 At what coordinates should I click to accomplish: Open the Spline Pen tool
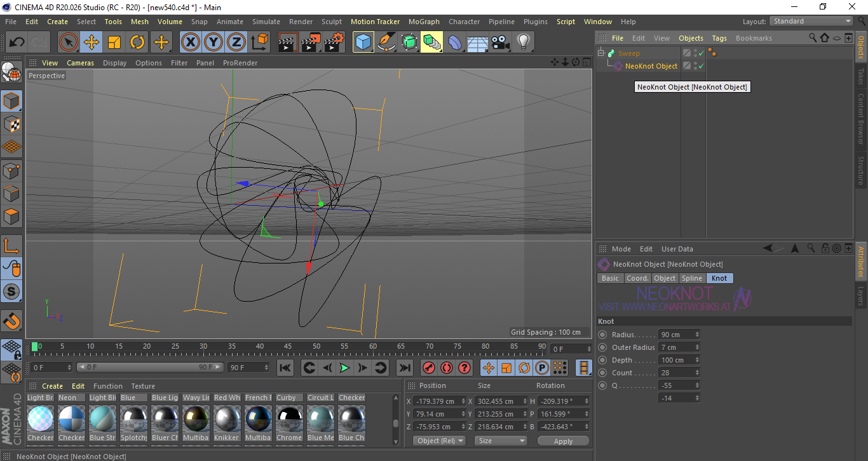[x=386, y=43]
